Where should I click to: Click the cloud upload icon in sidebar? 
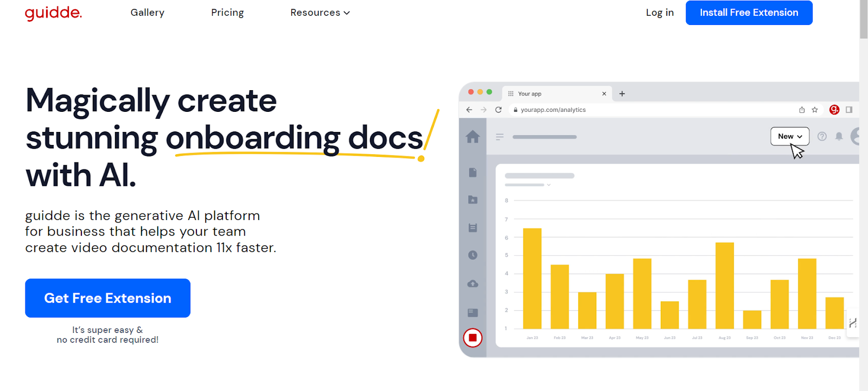coord(473,283)
